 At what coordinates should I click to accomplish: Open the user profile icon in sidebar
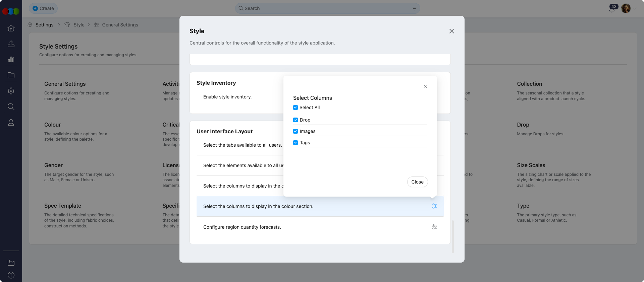11,123
